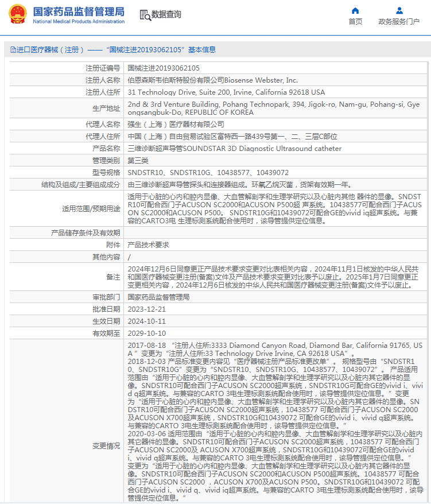This screenshot has height=504, width=431.
Task: Click the national emblem logo
Action: pyautogui.click(x=18, y=14)
